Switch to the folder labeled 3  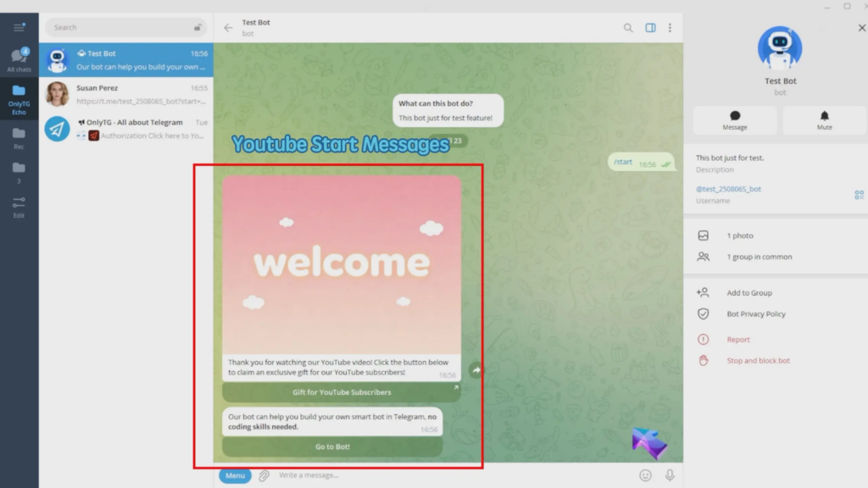19,172
